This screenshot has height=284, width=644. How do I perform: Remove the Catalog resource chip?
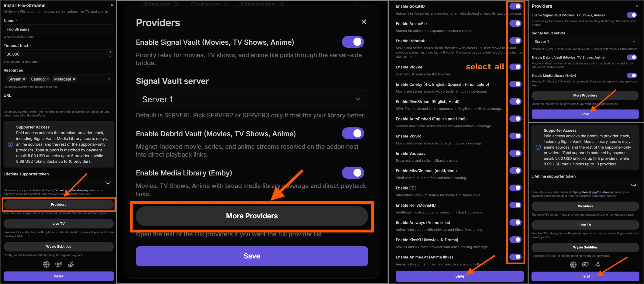pos(47,79)
